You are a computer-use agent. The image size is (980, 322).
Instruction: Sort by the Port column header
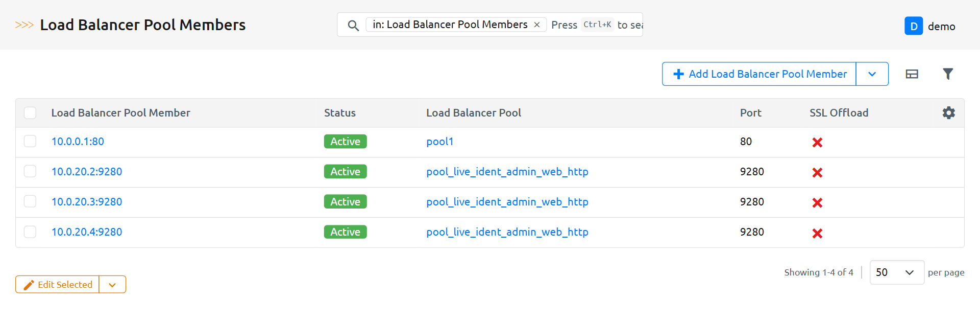750,113
